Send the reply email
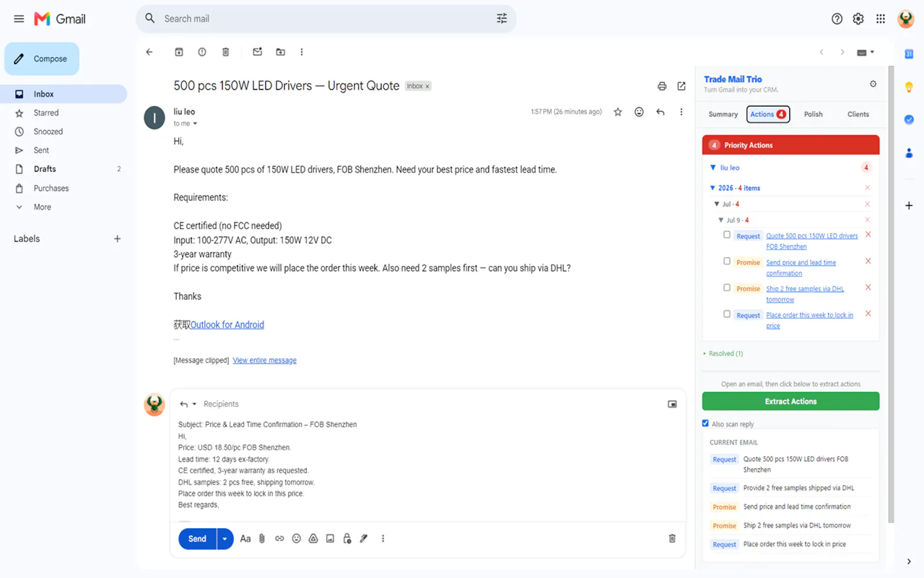The height and width of the screenshot is (578, 924). [x=198, y=539]
